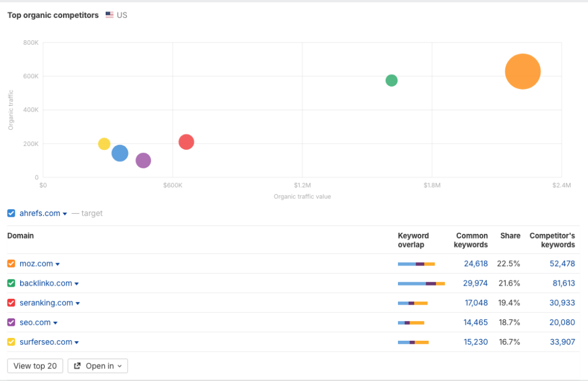Expand the seo.com dropdown arrow
This screenshot has width=588, height=381.
(55, 323)
